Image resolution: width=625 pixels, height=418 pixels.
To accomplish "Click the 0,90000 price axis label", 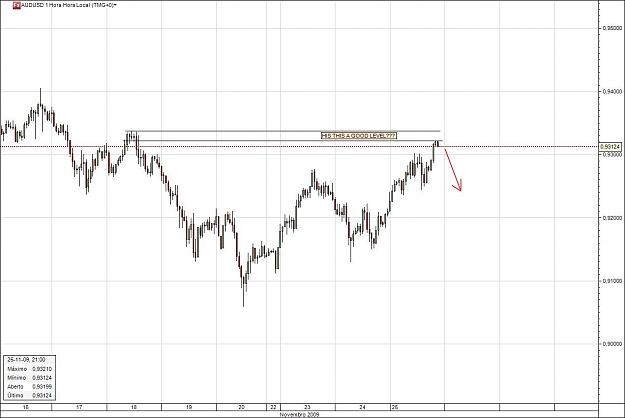I will (x=611, y=344).
